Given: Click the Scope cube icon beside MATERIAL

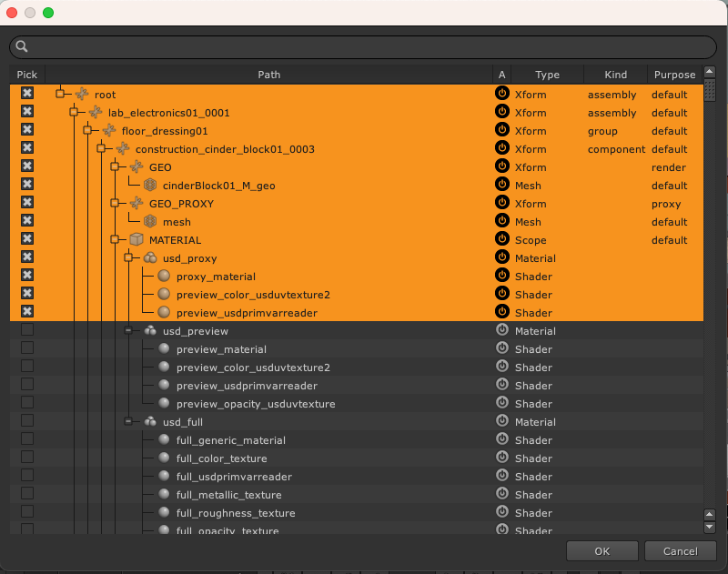Looking at the screenshot, I should click(136, 239).
